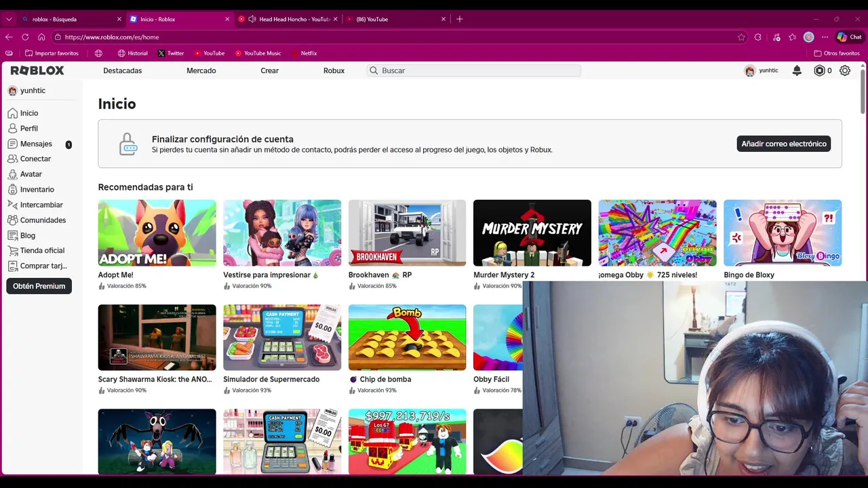The height and width of the screenshot is (488, 868).
Task: Open the Brookhaven RP thumbnail
Action: point(407,232)
